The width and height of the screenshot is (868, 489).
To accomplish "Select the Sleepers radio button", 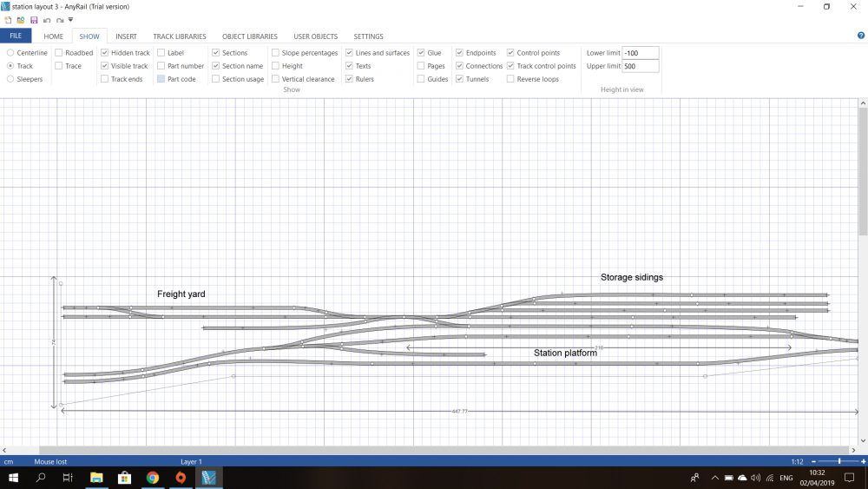I will [10, 79].
